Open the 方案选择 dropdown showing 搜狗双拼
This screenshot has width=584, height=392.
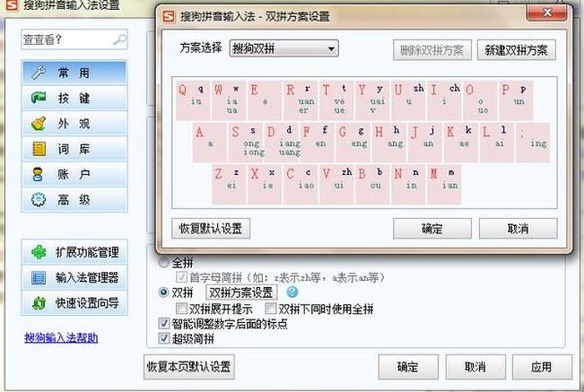click(284, 48)
